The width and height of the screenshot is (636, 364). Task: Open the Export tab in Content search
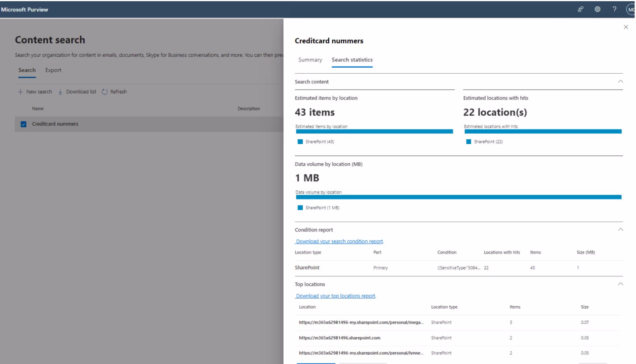click(x=53, y=70)
